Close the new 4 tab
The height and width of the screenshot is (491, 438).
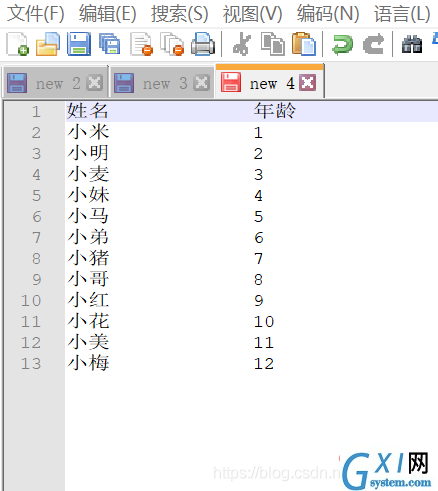[308, 82]
